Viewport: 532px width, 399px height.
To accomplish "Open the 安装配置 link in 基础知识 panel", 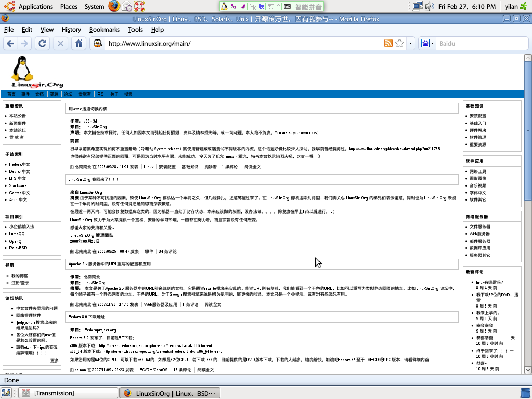I will [x=478, y=116].
